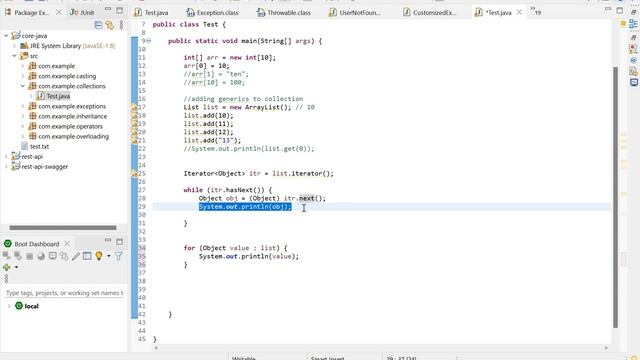This screenshot has width=640, height=360.
Task: Minimize the Boot Dashboard panel
Action: tap(108, 240)
